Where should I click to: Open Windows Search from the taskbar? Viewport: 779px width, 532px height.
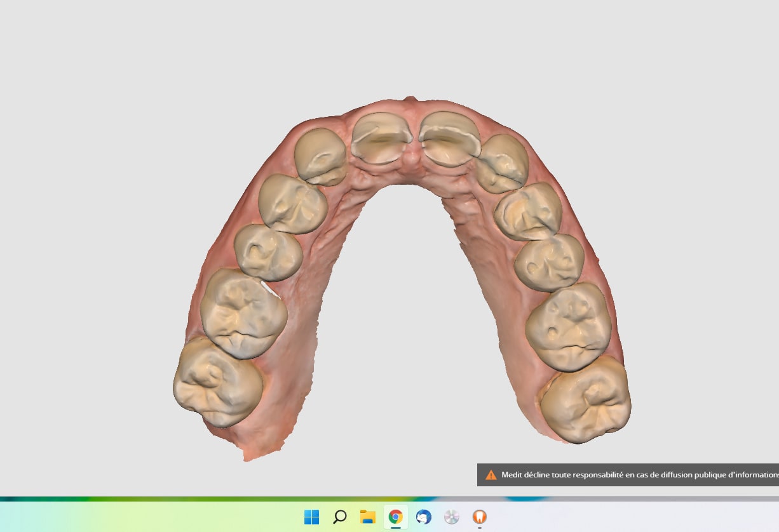pos(340,517)
